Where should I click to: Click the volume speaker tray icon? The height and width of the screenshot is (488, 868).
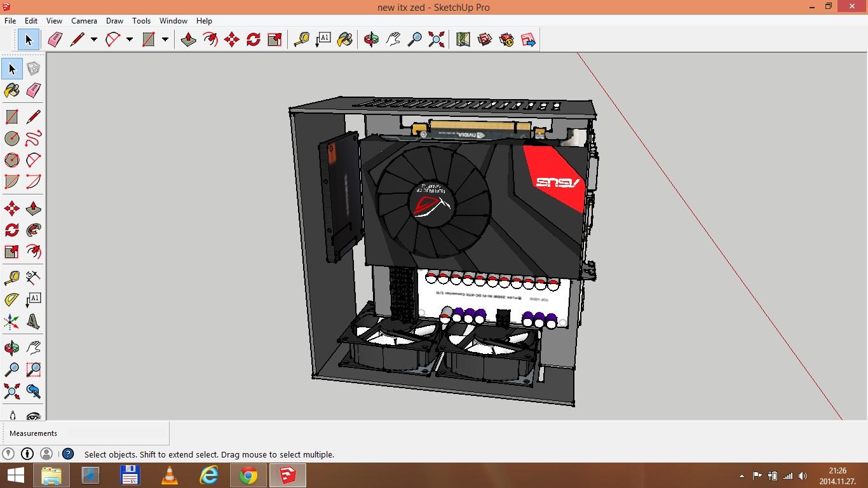click(x=803, y=475)
